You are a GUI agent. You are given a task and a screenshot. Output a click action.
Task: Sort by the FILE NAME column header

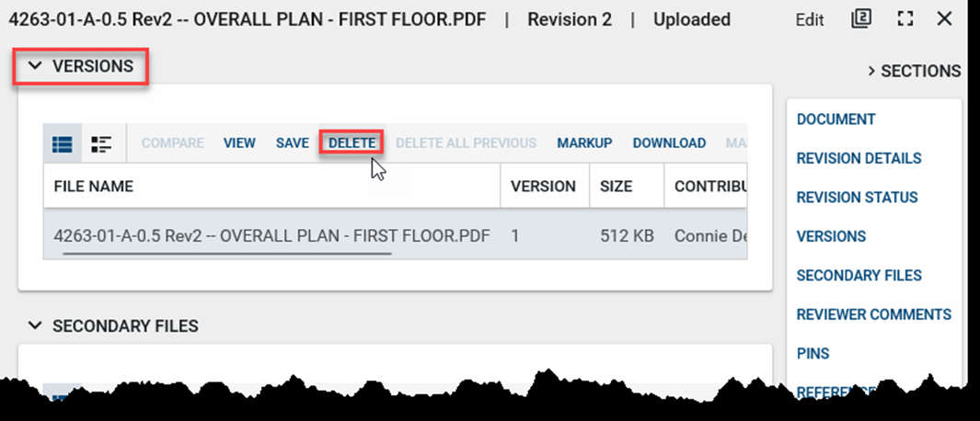pyautogui.click(x=93, y=186)
